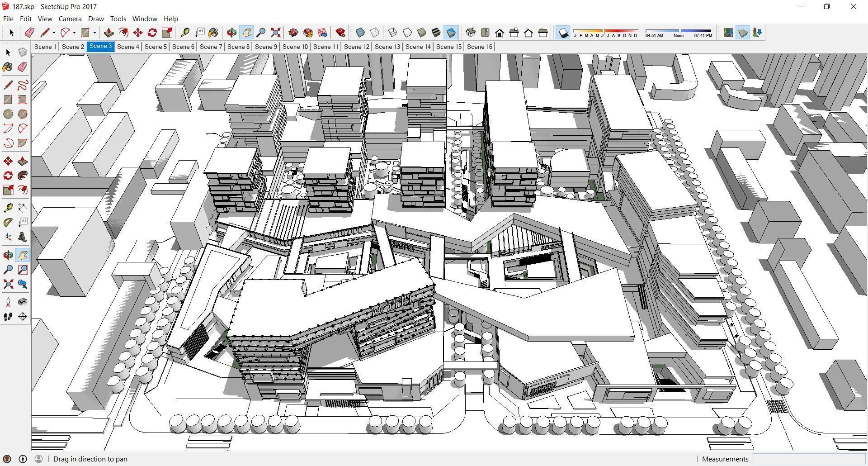868x466 pixels.
Task: Switch to Left view icon
Action: [x=543, y=33]
